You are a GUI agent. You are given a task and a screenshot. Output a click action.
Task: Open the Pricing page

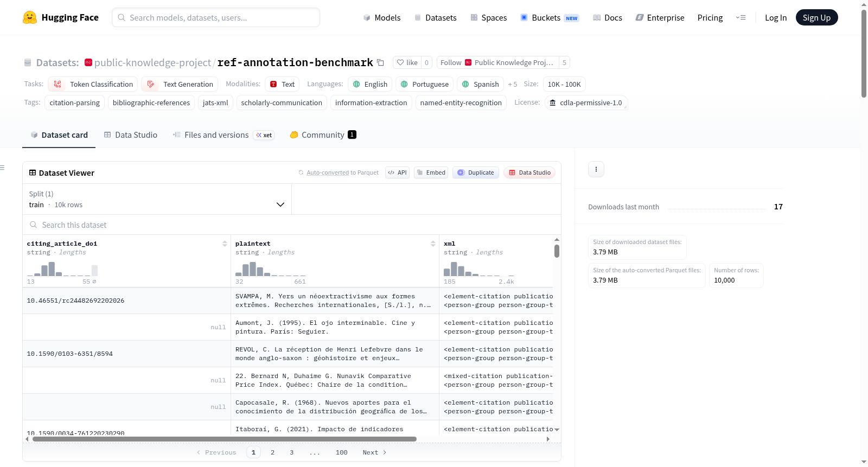[x=710, y=17]
